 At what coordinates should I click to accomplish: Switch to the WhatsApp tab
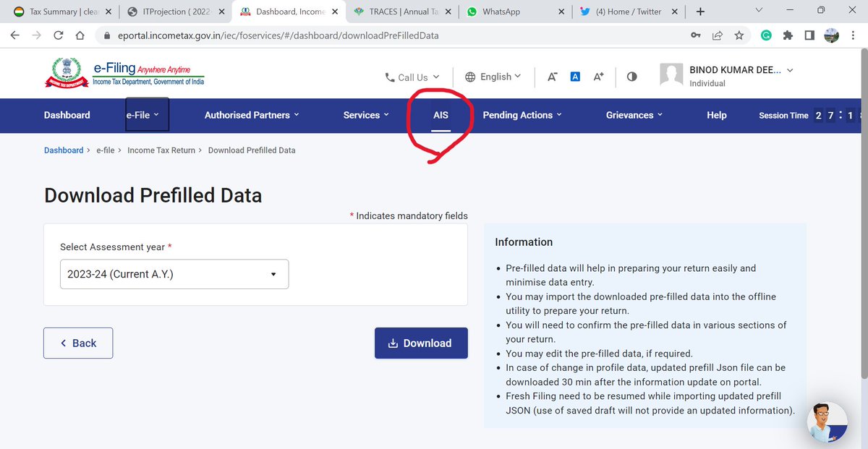click(x=515, y=12)
